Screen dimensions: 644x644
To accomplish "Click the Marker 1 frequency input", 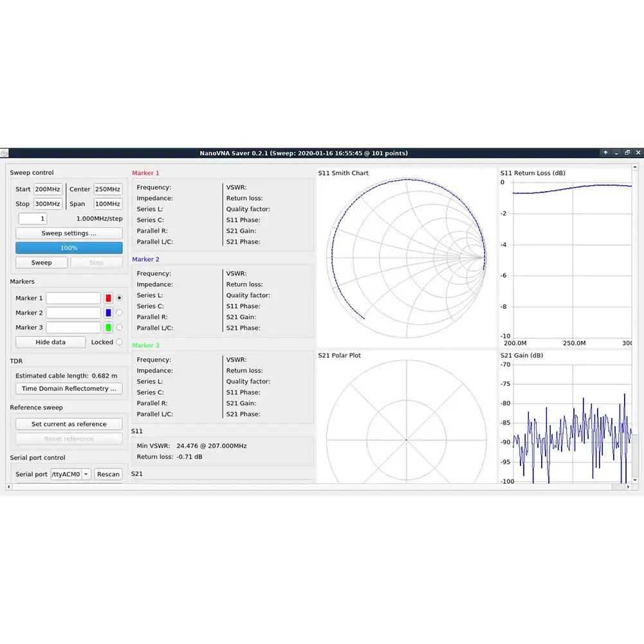I will click(73, 298).
